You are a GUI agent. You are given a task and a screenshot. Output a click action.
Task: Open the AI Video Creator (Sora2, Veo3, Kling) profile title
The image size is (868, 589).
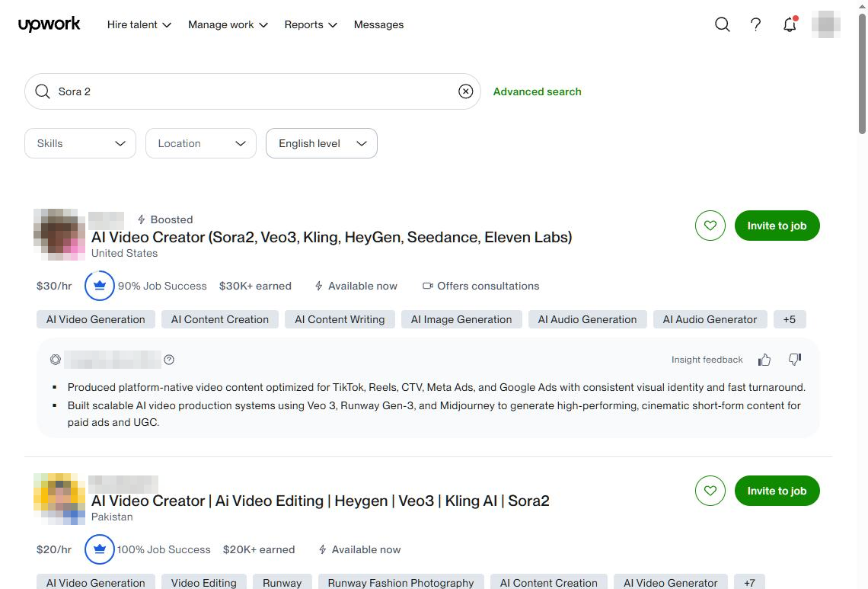tap(331, 237)
